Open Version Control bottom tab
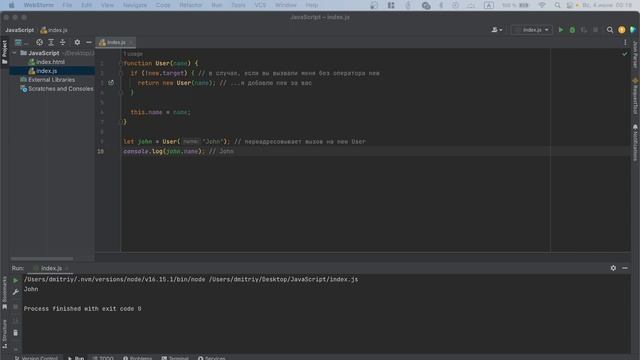The width and height of the screenshot is (640, 360). tap(36, 358)
